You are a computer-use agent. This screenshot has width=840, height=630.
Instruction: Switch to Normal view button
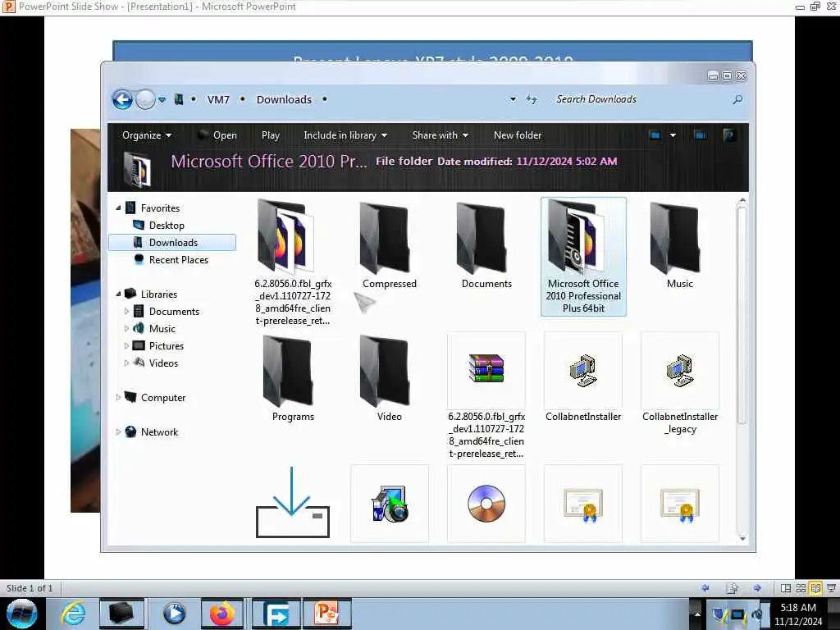click(786, 588)
